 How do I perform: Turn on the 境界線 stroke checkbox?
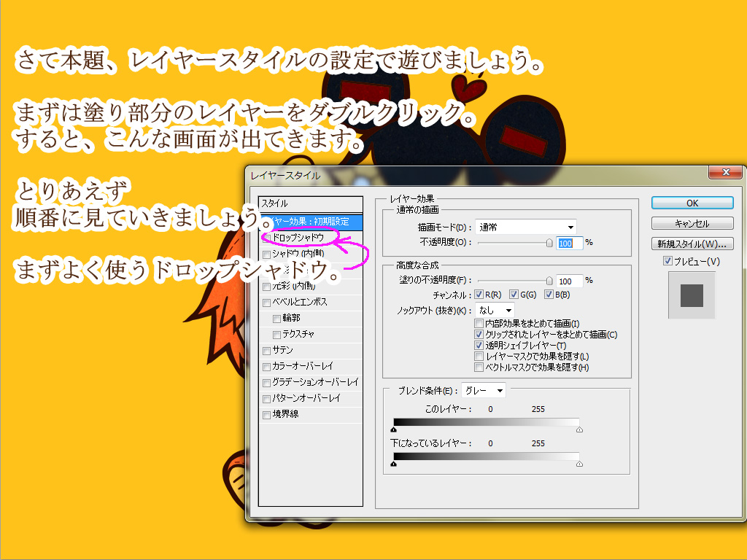267,414
